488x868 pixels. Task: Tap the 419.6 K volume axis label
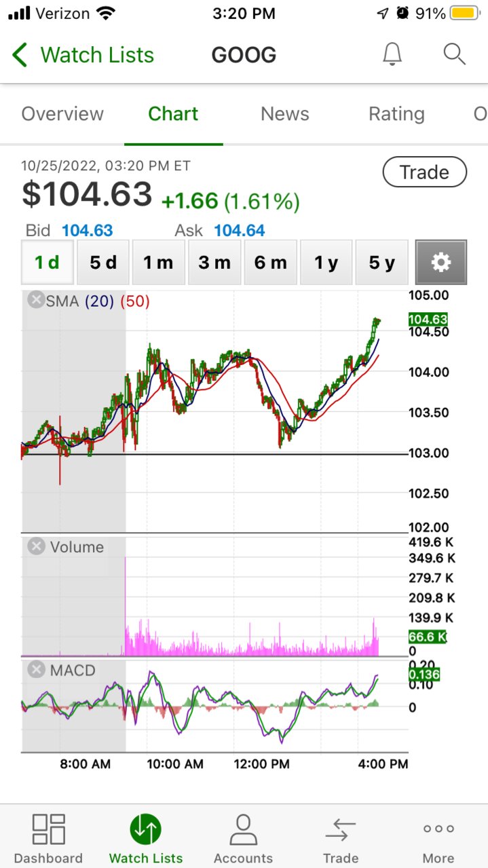432,542
